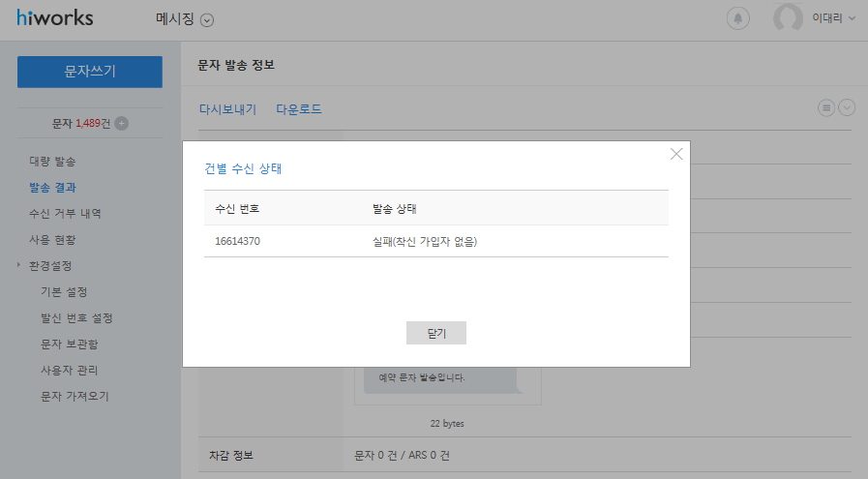Click the plus icon beside 문자 1,489건
868x479 pixels.
click(122, 124)
